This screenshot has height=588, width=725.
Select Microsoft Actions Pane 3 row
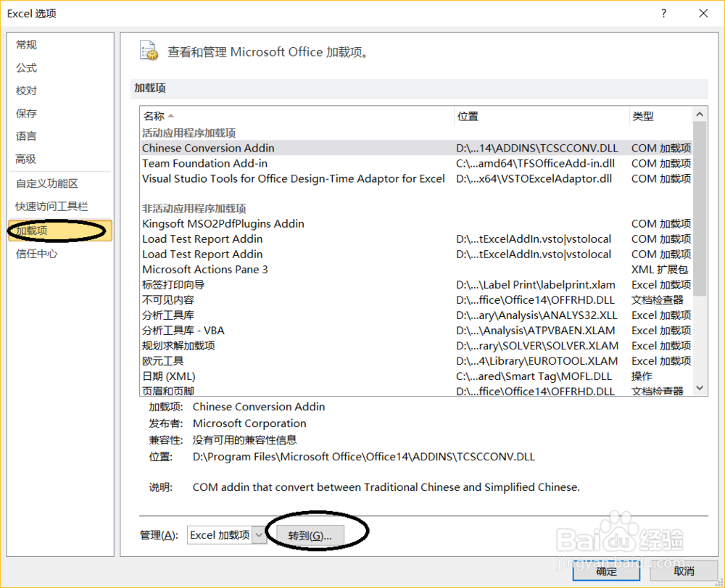click(416, 270)
